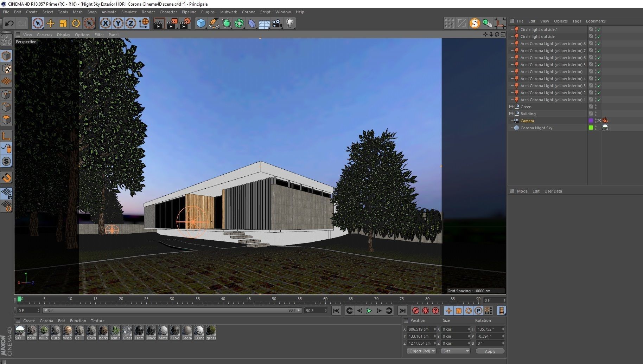Toggle visibility dots for the Green object
The width and height of the screenshot is (643, 364).
(x=596, y=107)
